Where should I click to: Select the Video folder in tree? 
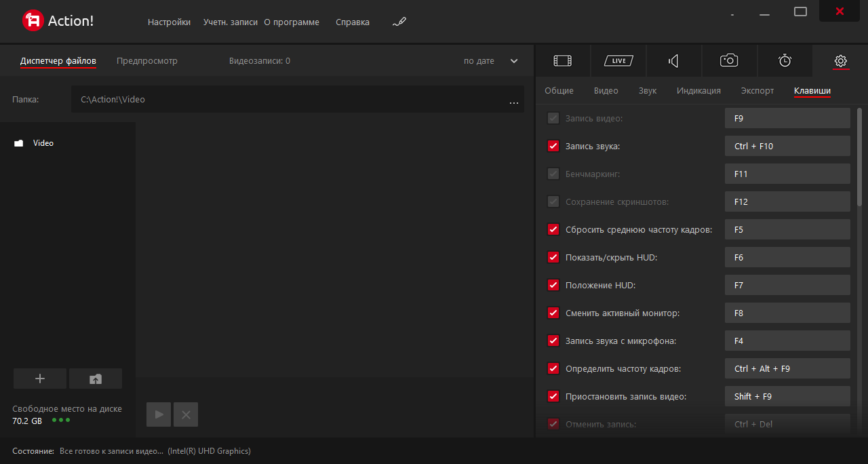click(x=43, y=143)
